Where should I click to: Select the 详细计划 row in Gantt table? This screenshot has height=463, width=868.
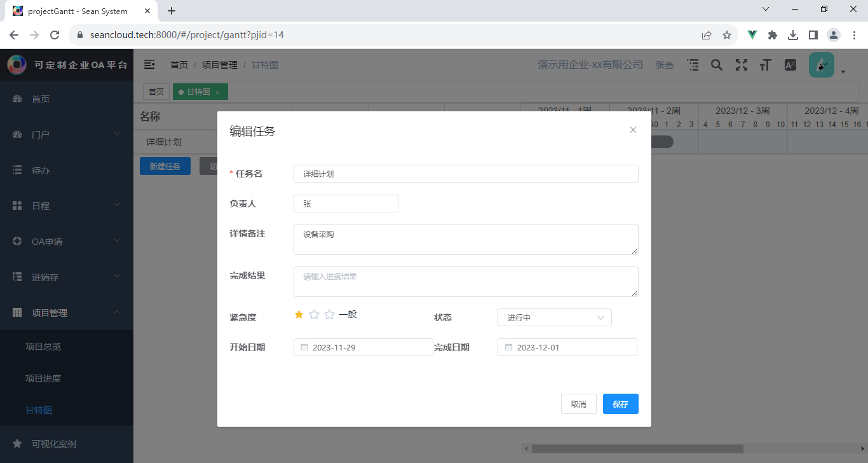tap(164, 142)
